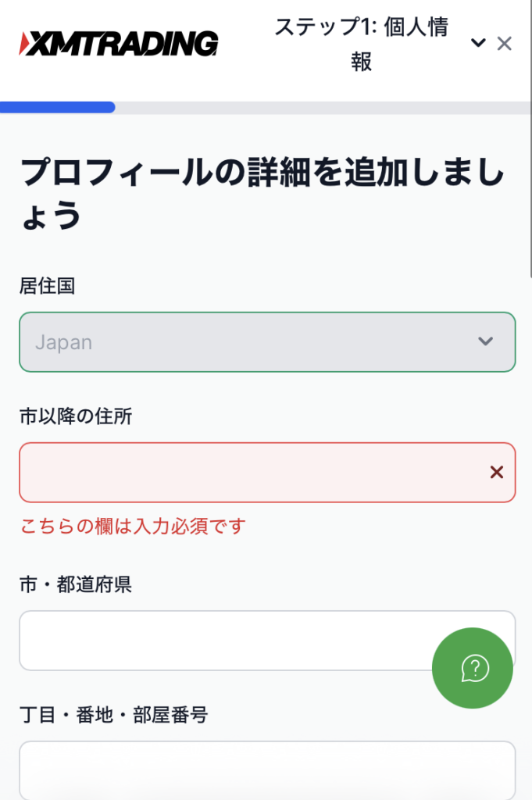
Task: Click the 市・都道府県 field label
Action: 76,584
